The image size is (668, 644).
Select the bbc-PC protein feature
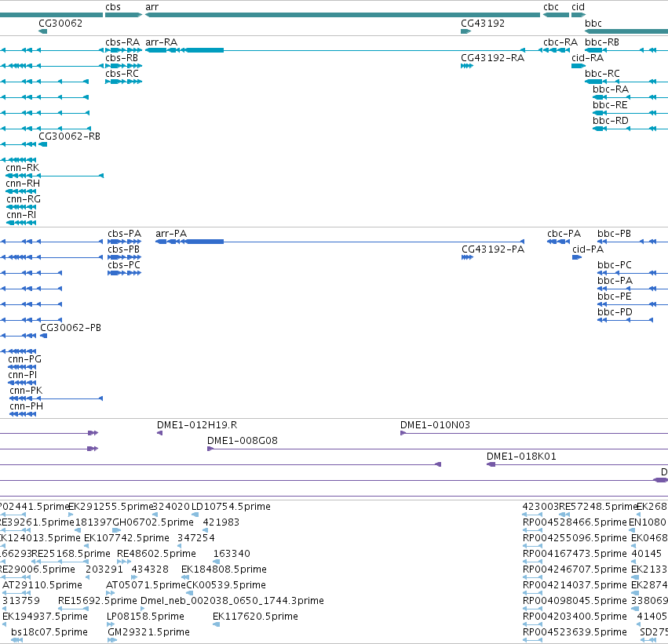633,273
